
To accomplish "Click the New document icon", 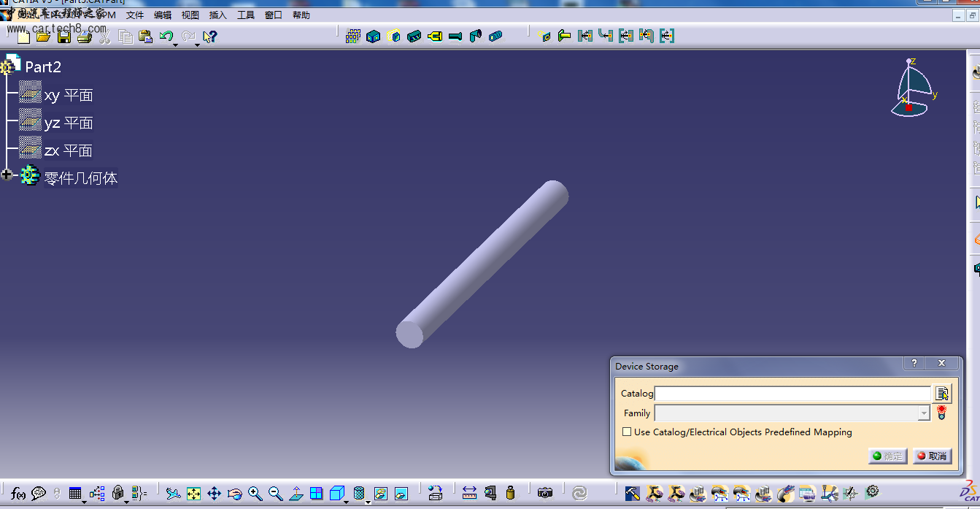I will pyautogui.click(x=23, y=37).
